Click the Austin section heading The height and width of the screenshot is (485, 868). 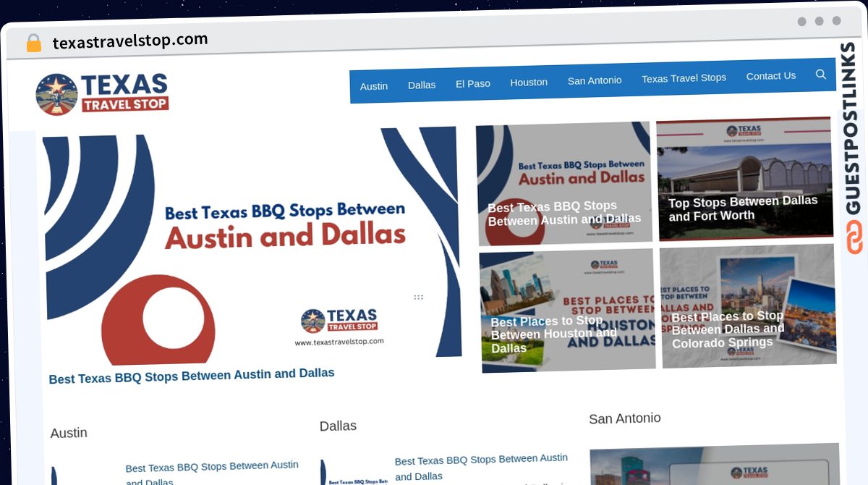(x=69, y=433)
